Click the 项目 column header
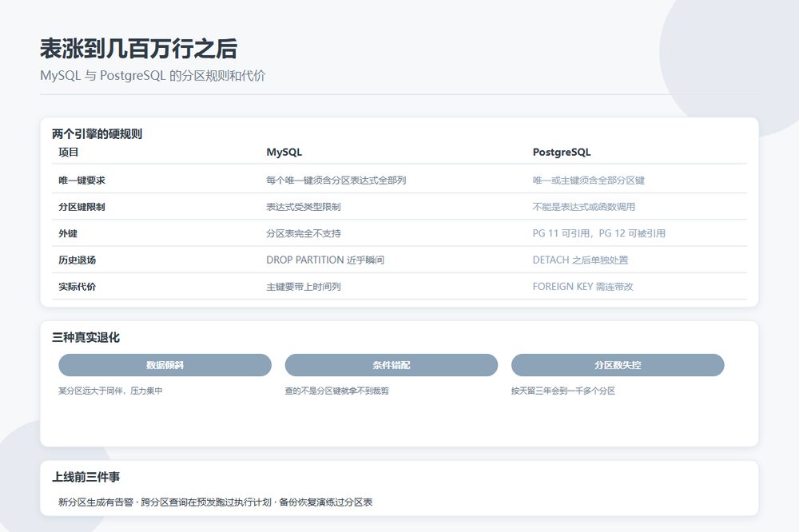This screenshot has height=532, width=799. tap(68, 152)
